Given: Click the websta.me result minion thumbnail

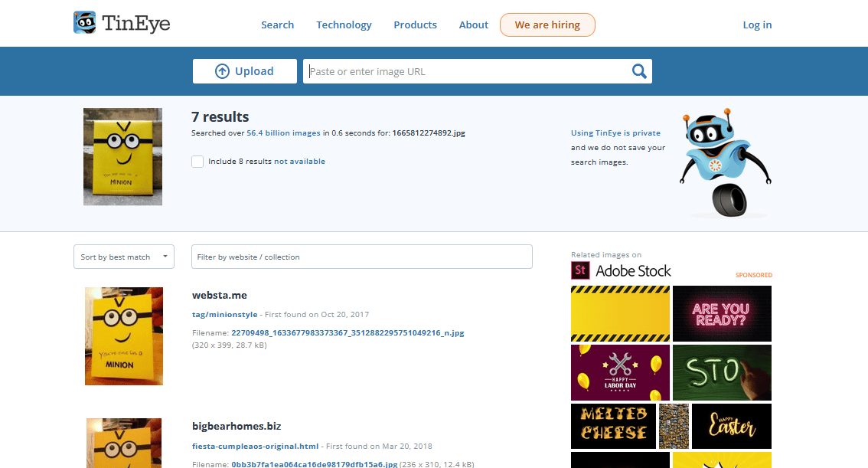Looking at the screenshot, I should tap(124, 336).
